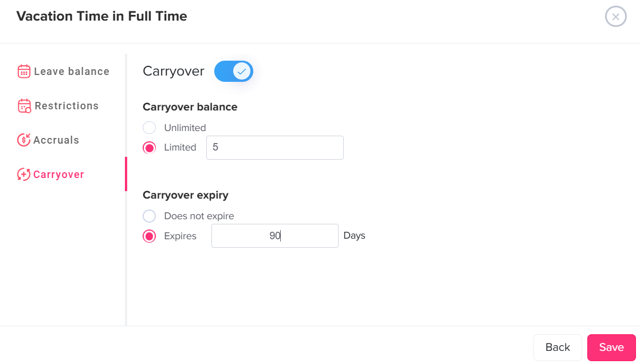Click the Expires label text
This screenshot has height=364, width=640.
tap(179, 236)
